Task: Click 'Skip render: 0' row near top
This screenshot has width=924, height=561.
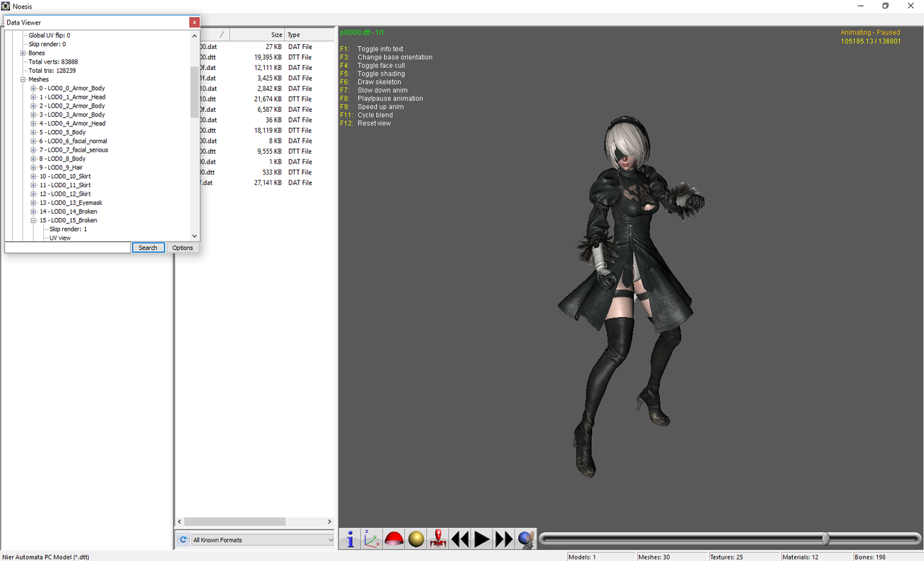Action: pyautogui.click(x=47, y=44)
